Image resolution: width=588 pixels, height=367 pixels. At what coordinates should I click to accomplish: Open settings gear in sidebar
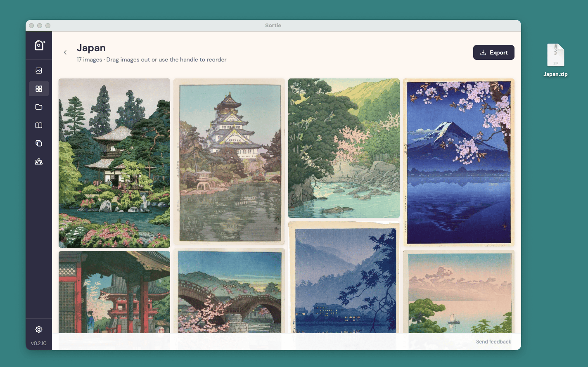coord(39,329)
